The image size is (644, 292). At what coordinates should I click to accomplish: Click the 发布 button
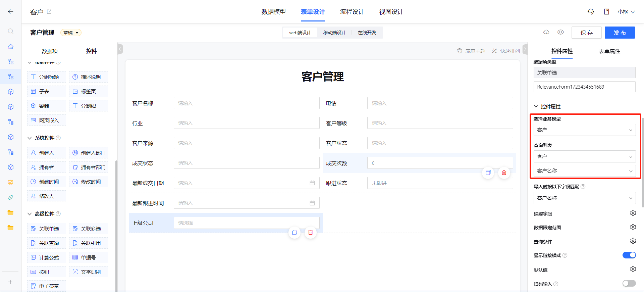coord(620,33)
